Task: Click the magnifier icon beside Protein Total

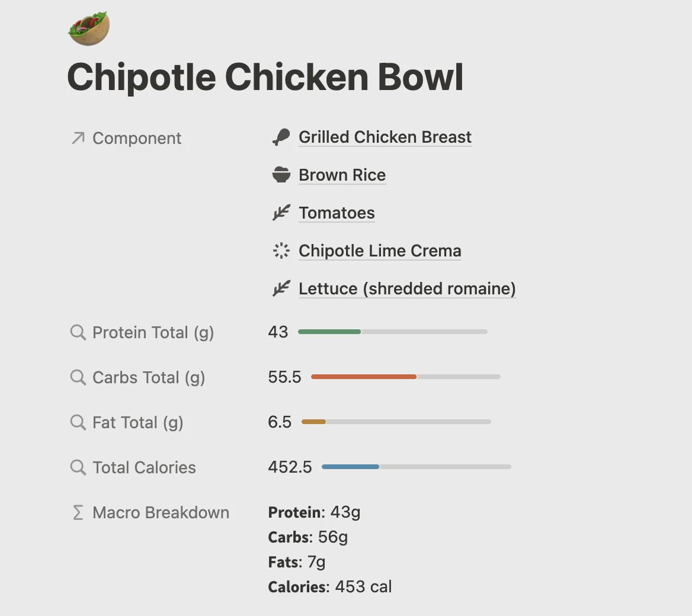Action: [78, 332]
